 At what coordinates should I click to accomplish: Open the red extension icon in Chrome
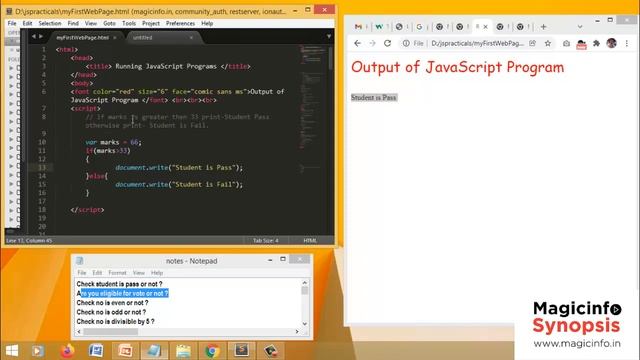pos(581,44)
